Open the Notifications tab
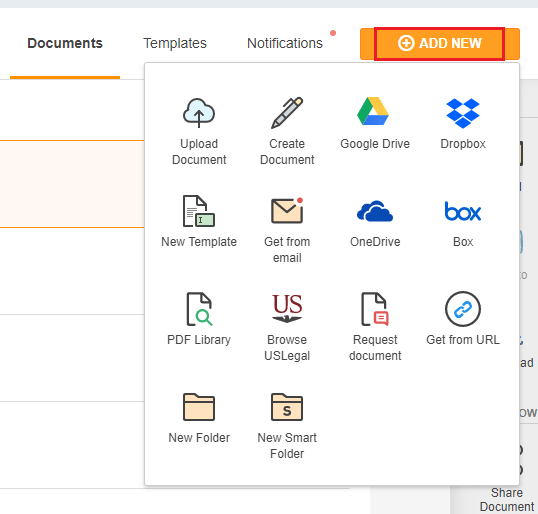The image size is (538, 514). [x=285, y=43]
